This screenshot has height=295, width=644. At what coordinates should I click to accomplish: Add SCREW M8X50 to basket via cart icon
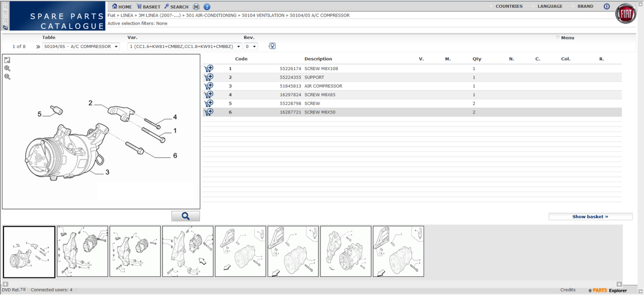208,112
